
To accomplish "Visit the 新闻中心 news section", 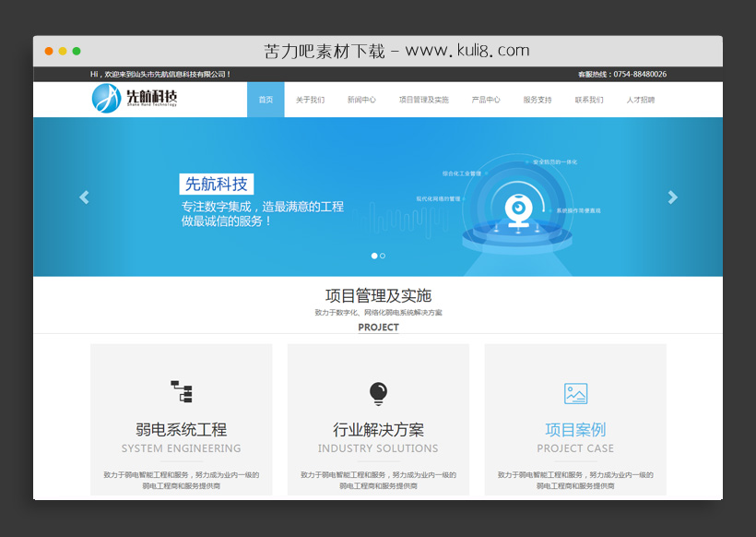I will tap(362, 99).
